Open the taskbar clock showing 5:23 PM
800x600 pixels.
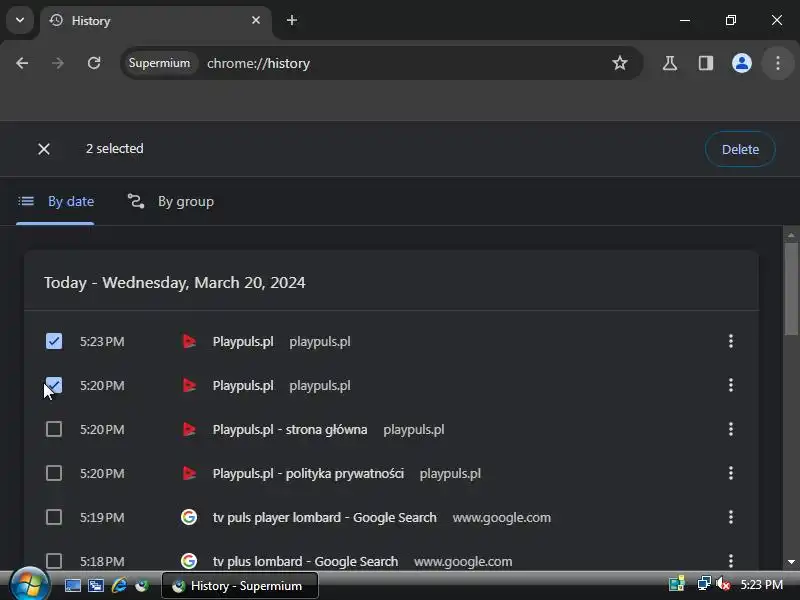[762, 585]
